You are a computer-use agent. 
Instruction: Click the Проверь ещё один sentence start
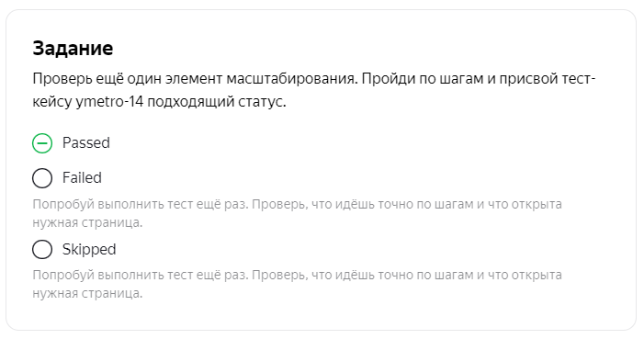pos(97,78)
